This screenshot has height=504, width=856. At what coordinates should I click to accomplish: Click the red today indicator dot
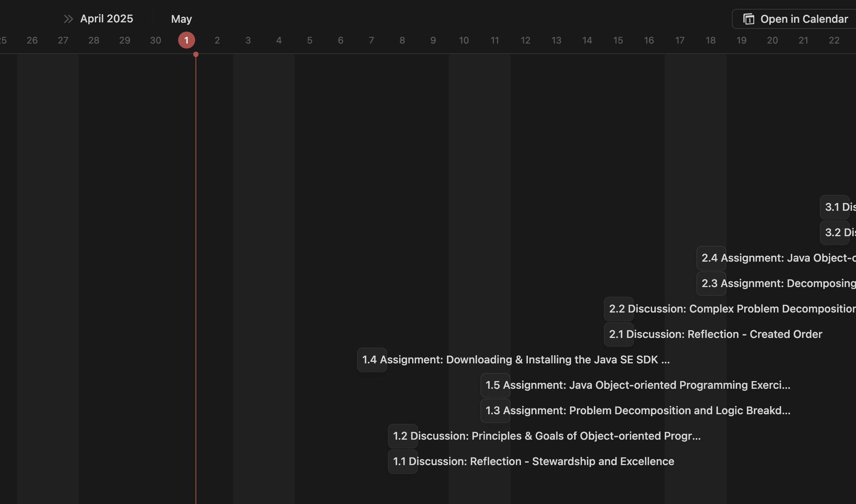[x=196, y=54]
